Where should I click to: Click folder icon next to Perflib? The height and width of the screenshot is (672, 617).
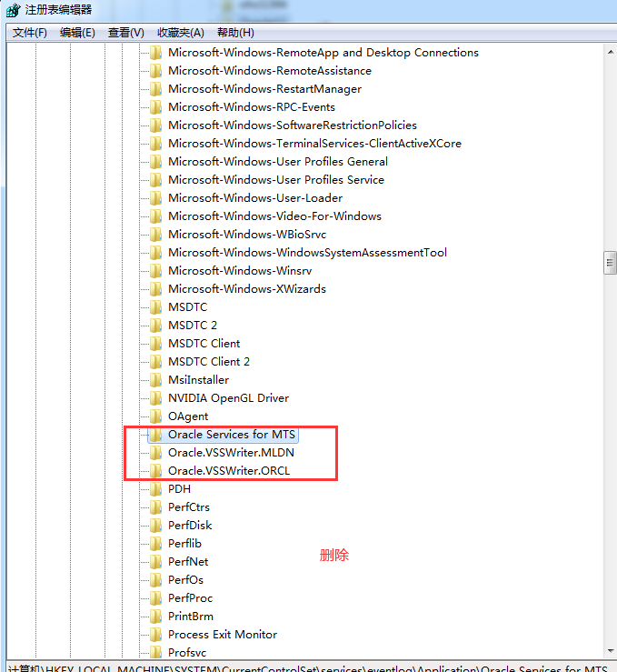(x=156, y=544)
